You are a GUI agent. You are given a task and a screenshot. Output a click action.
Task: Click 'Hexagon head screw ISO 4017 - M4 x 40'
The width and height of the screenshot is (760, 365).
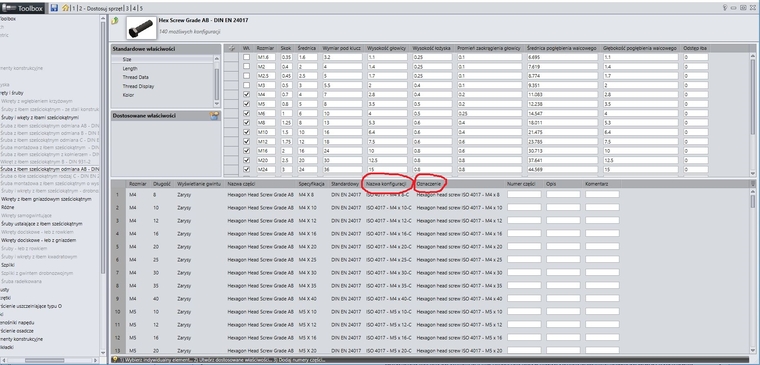tap(458, 299)
